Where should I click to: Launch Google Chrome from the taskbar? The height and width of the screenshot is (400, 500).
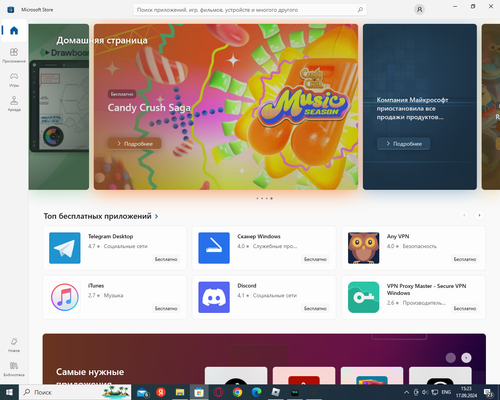click(x=237, y=392)
